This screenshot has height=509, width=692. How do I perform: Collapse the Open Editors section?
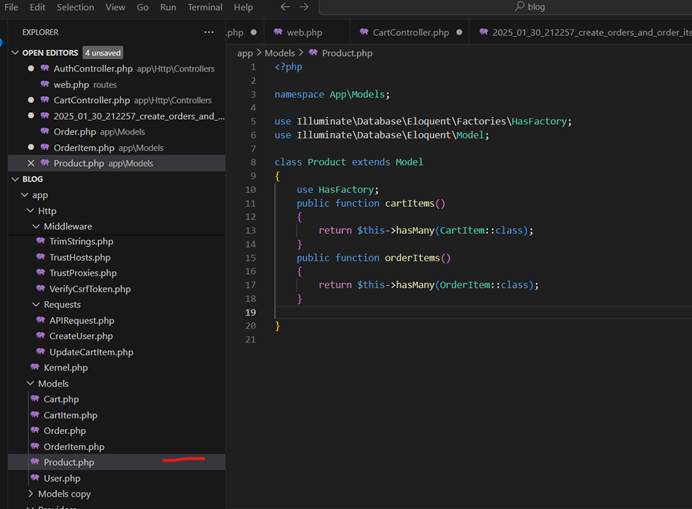coord(14,53)
